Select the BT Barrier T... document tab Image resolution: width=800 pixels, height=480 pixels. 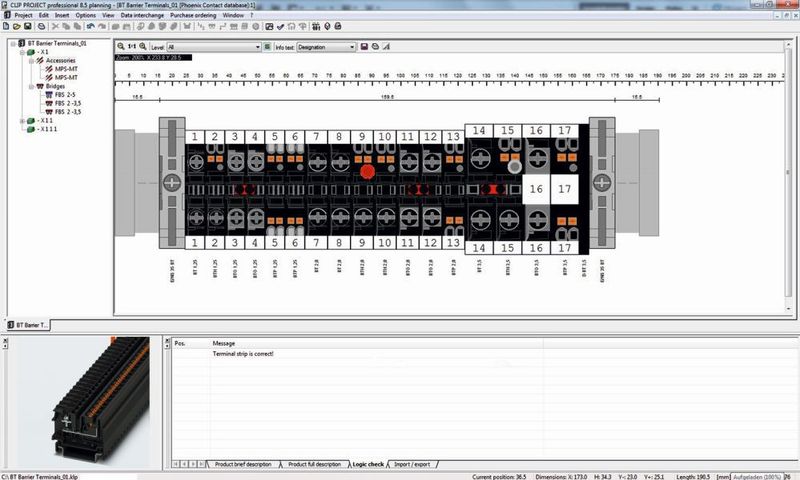tap(28, 325)
